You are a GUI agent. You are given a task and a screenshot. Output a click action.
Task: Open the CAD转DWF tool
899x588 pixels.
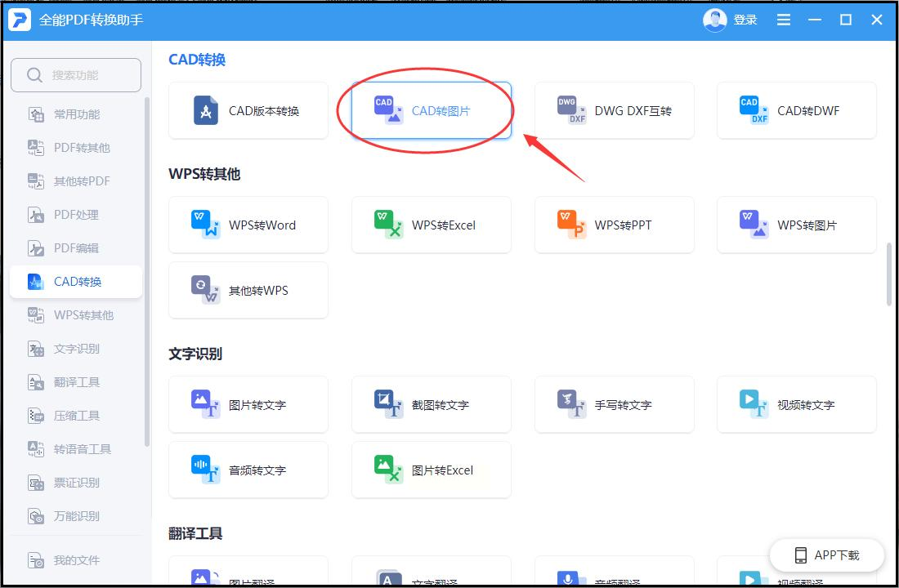tap(796, 110)
